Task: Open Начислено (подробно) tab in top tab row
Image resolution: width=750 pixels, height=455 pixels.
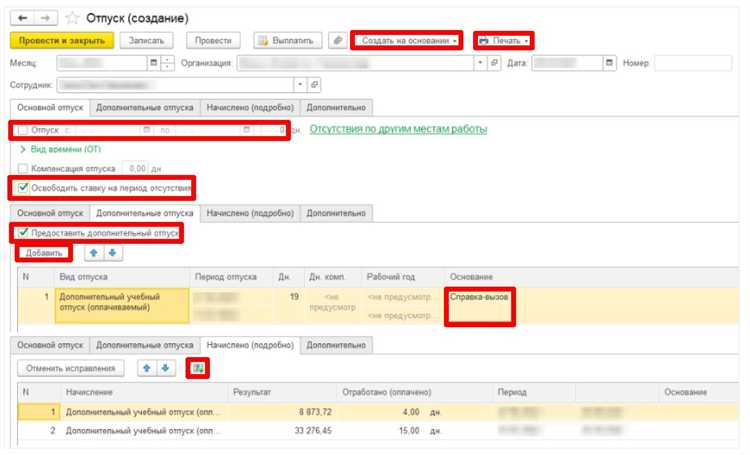Action: 248,108
